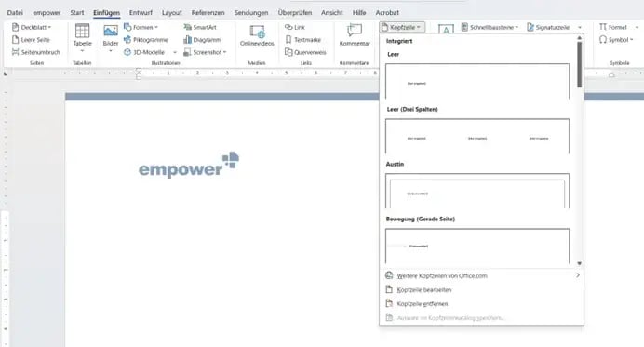
Task: Insert Piktogramme
Action: coord(146,40)
